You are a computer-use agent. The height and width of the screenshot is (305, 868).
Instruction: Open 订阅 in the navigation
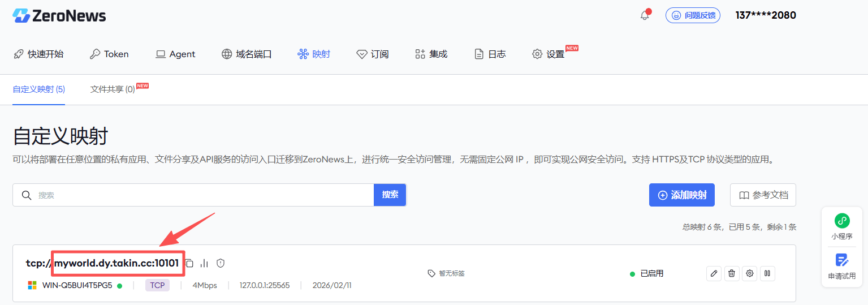pos(373,54)
